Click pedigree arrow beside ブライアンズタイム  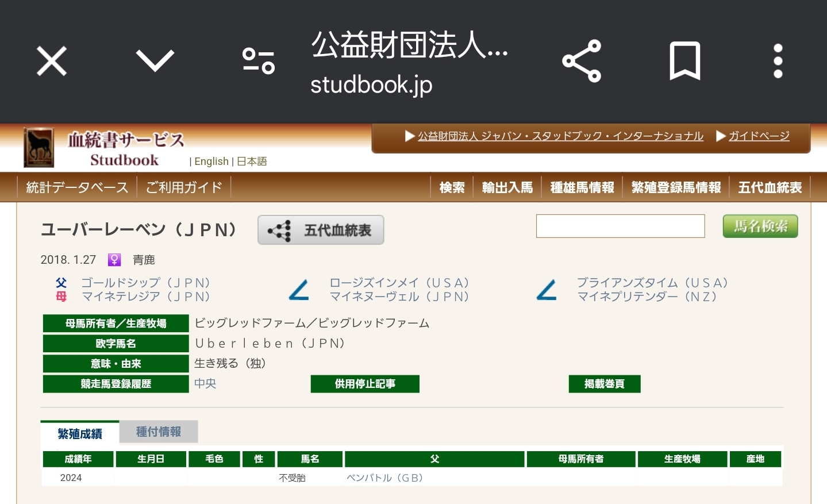[x=547, y=290]
